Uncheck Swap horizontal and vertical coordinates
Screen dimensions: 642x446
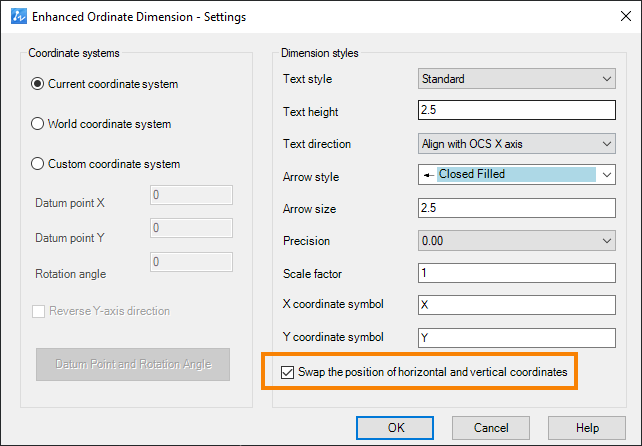click(287, 372)
